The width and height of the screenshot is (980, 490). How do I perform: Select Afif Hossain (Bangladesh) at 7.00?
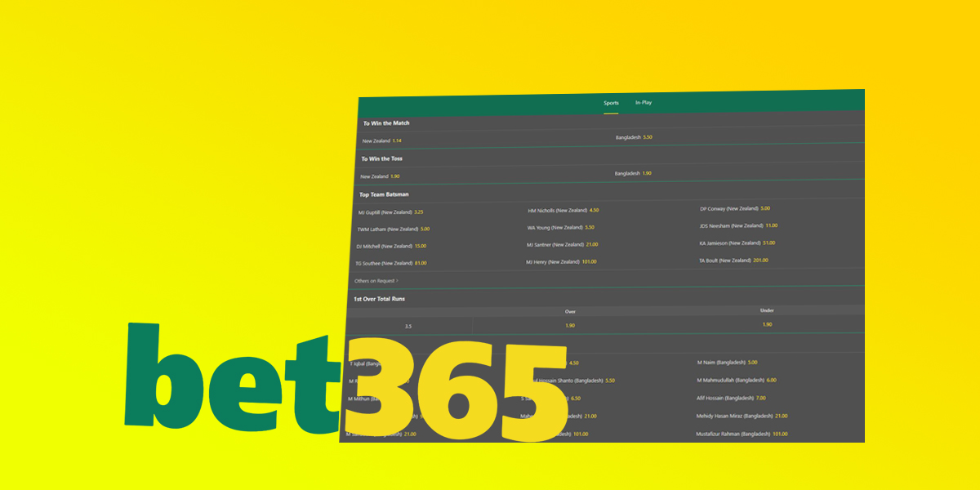point(731,398)
